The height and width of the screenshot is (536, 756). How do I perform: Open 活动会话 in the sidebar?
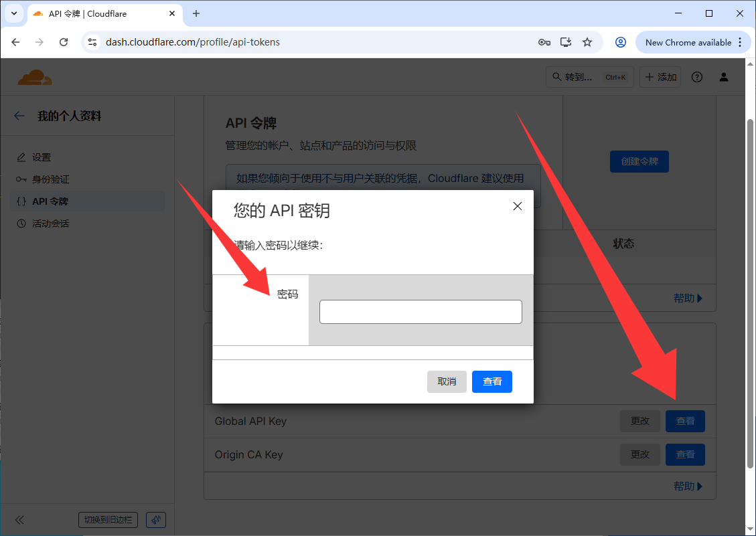pos(51,224)
